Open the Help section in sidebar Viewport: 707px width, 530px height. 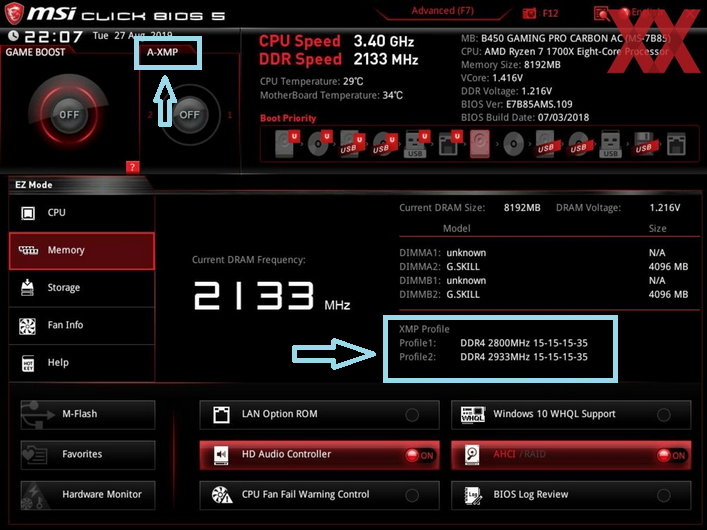pyautogui.click(x=82, y=363)
